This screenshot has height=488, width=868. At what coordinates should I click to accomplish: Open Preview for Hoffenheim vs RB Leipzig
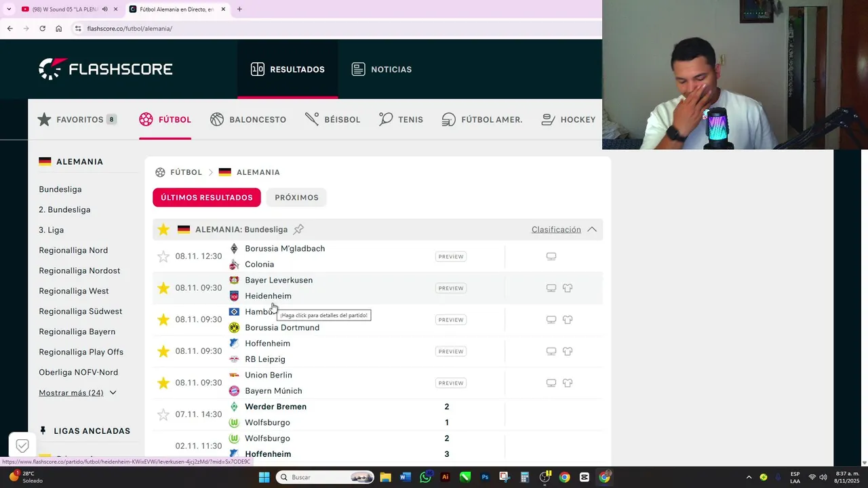(451, 351)
